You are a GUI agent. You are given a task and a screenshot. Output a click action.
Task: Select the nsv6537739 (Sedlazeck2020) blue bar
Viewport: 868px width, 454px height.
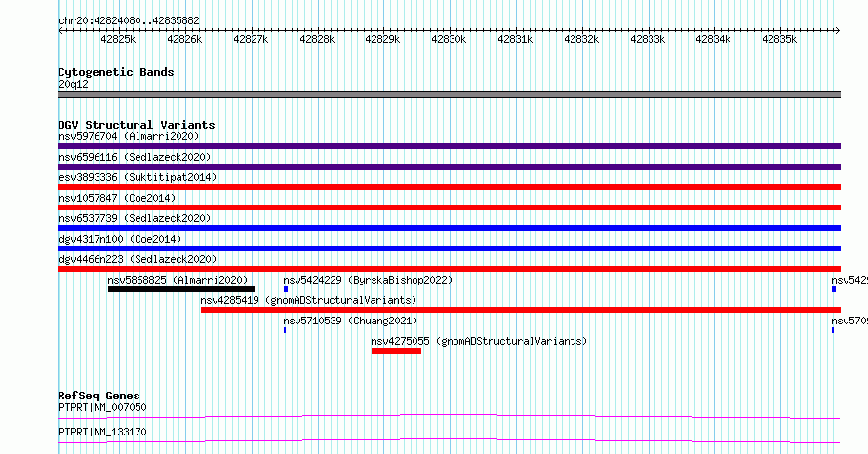(449, 228)
